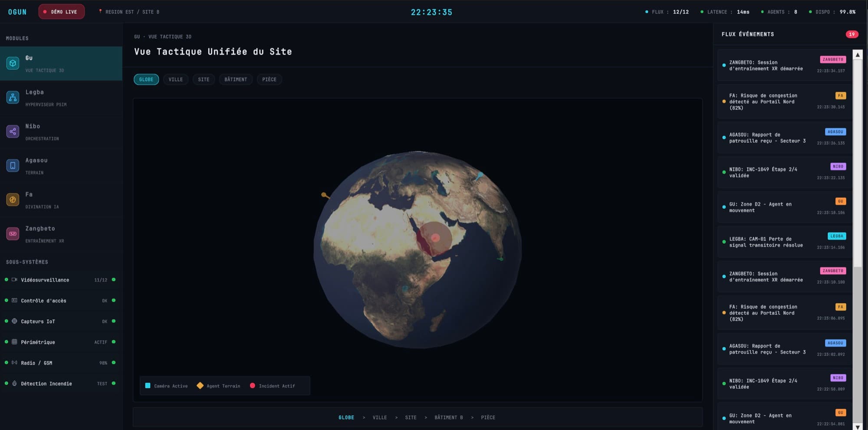Go to BÂTIMENT B in the bottom breadcrumb

pos(449,417)
